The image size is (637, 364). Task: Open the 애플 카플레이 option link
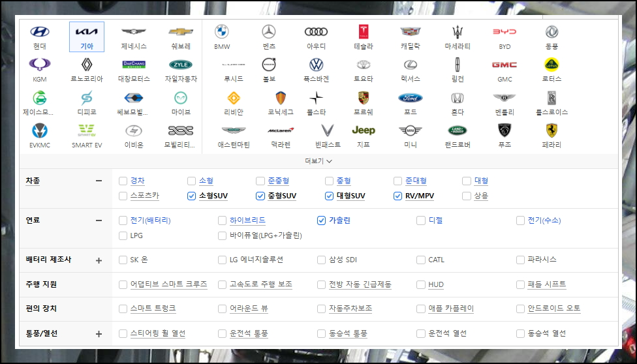[451, 309]
